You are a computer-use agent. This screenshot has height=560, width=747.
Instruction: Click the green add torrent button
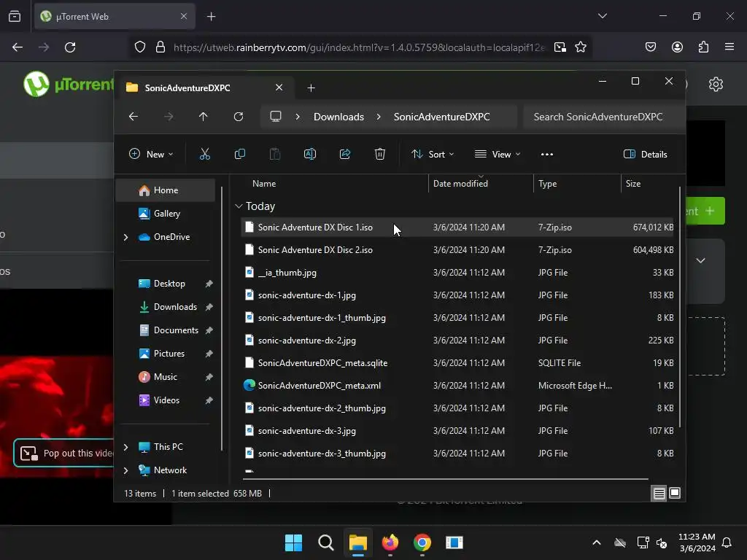pos(705,211)
